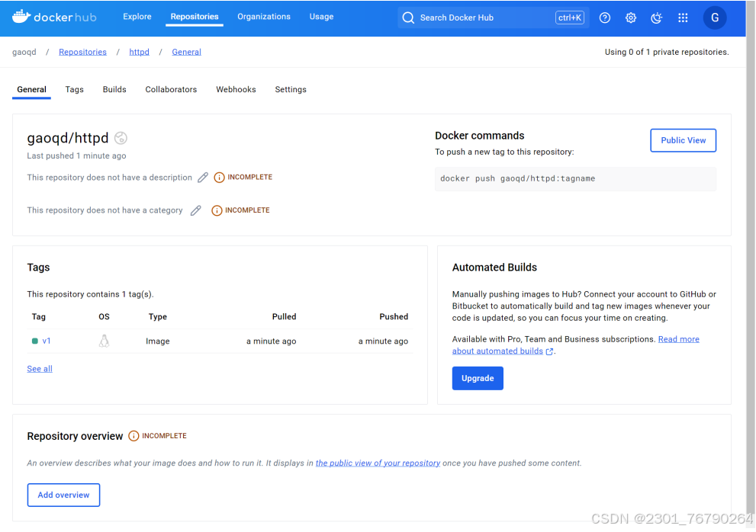Switch to the Settings tab

pyautogui.click(x=291, y=90)
